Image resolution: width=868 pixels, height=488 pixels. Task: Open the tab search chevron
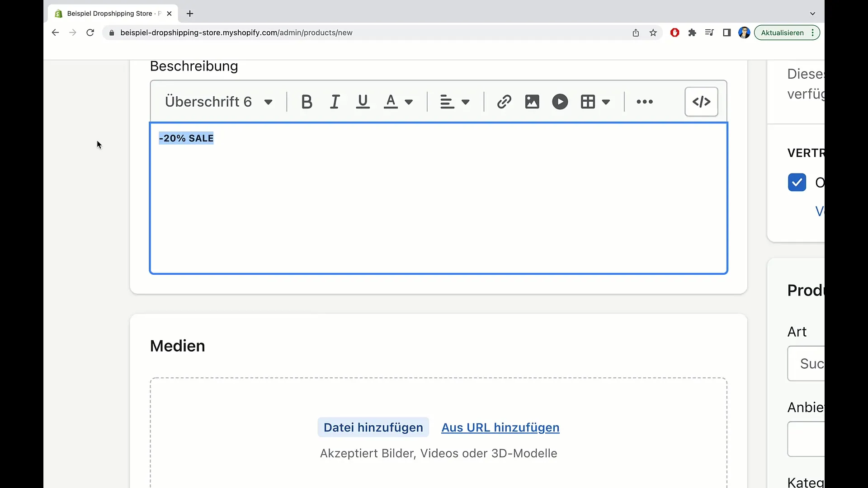point(812,14)
